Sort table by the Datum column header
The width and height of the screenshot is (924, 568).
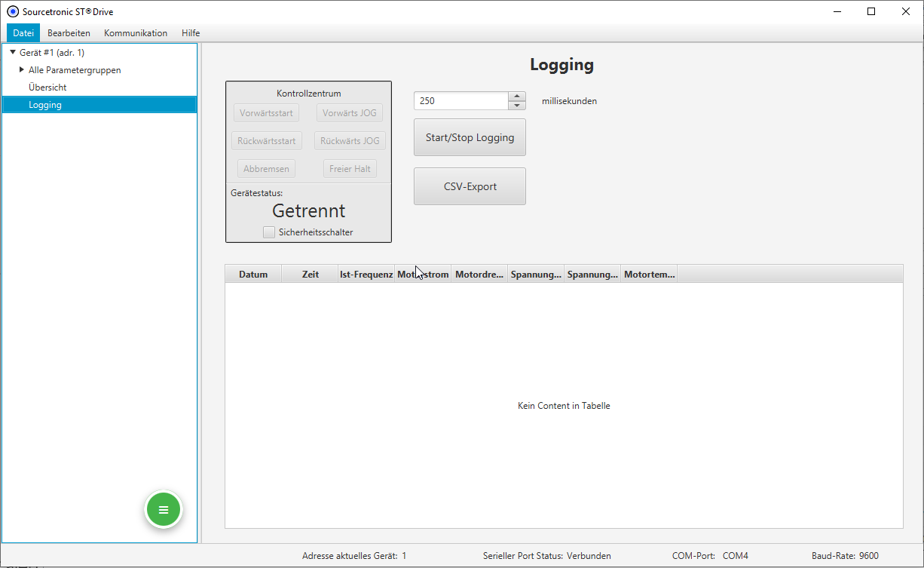(x=253, y=275)
